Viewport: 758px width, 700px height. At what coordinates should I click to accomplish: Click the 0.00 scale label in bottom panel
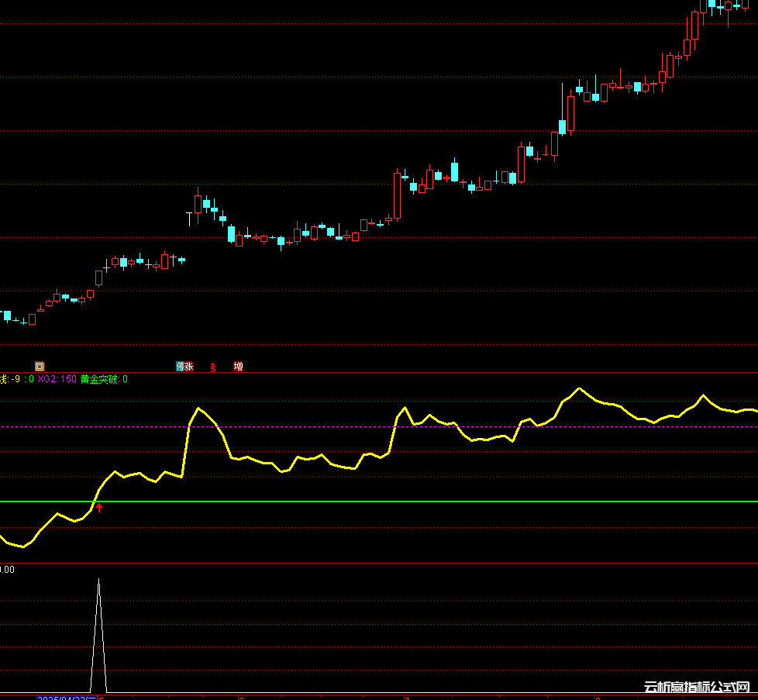[7, 570]
